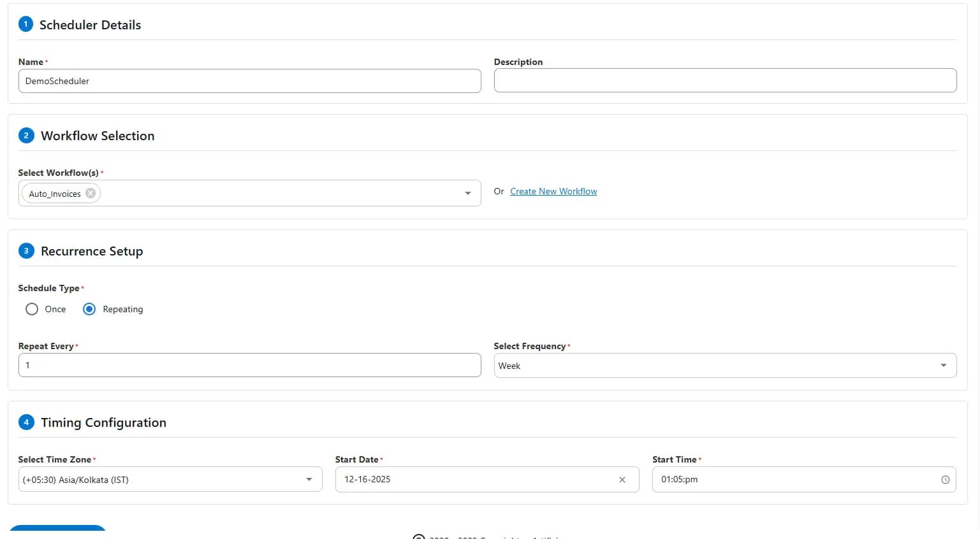Image resolution: width=980 pixels, height=539 pixels.
Task: Clear the Start Date using the X icon
Action: [622, 479]
